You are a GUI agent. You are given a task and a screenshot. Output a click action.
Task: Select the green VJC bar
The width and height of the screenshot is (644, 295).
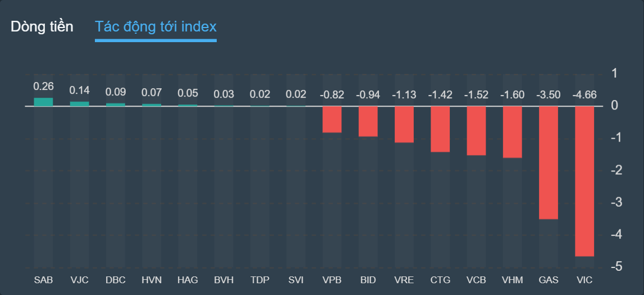(x=79, y=103)
